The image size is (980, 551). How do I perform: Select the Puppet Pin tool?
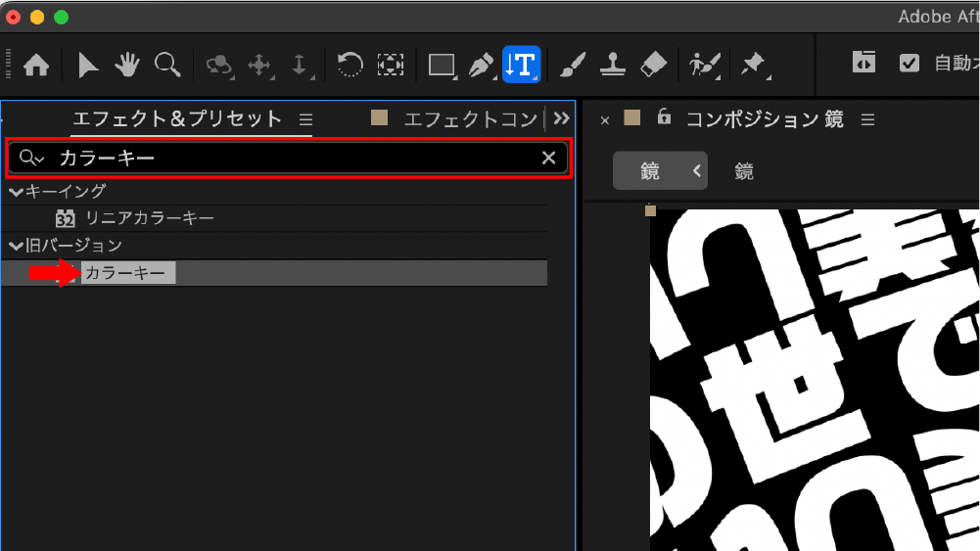[754, 65]
